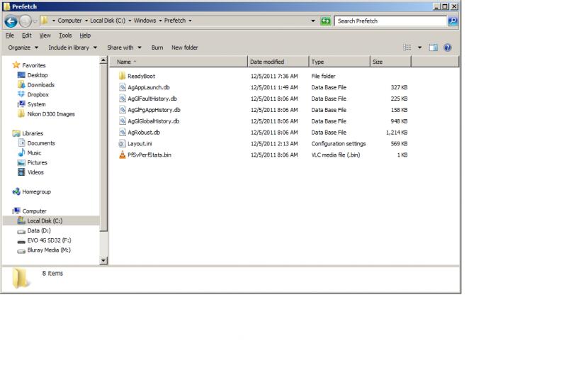Select the AgGlFaultHistory.db file icon

coord(123,99)
